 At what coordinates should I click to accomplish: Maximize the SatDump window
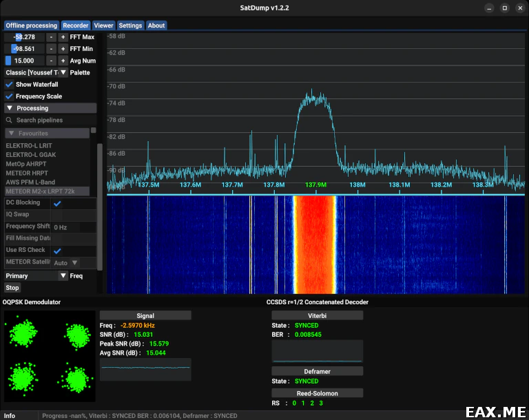505,8
